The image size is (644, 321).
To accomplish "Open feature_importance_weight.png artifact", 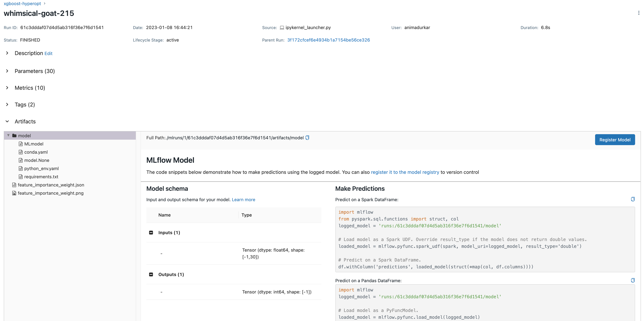I will tap(50, 193).
